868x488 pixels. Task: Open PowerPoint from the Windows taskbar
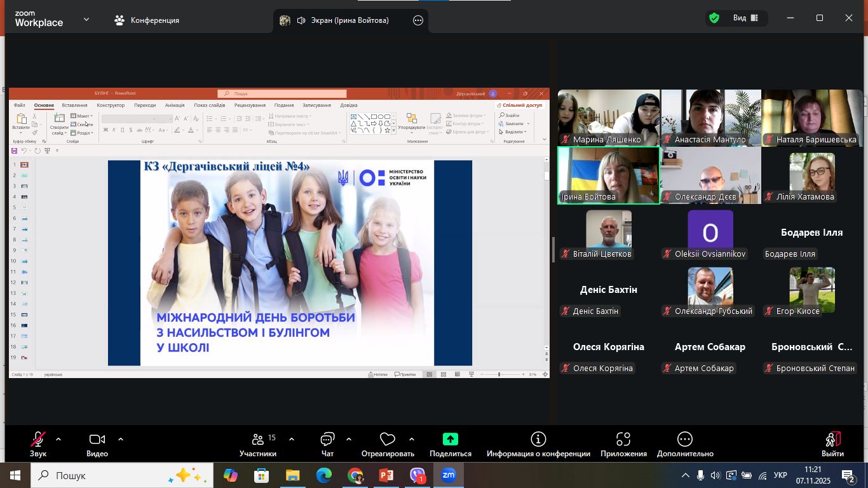386,475
